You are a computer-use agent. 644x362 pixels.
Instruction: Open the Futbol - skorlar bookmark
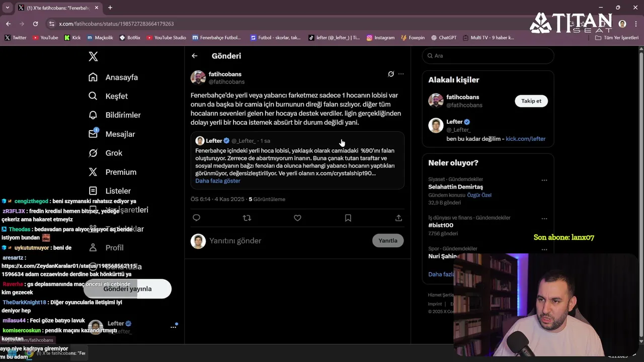point(276,38)
